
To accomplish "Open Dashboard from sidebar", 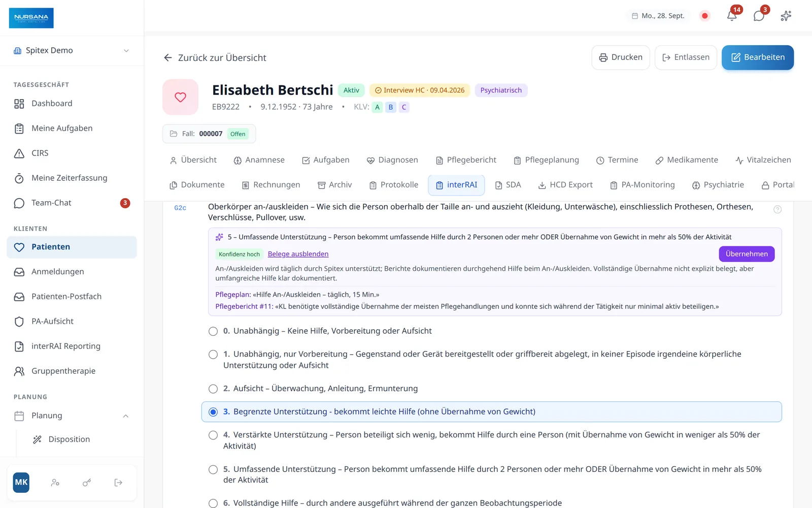I will [x=72, y=104].
